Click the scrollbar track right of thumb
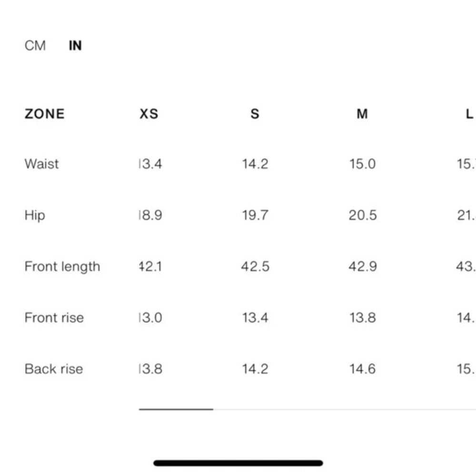Viewport: 476px width, 476px height. click(x=345, y=409)
